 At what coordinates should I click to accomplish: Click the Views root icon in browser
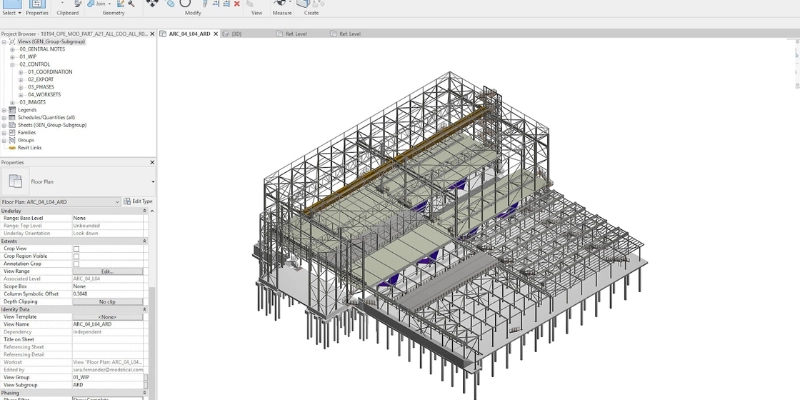tap(12, 42)
